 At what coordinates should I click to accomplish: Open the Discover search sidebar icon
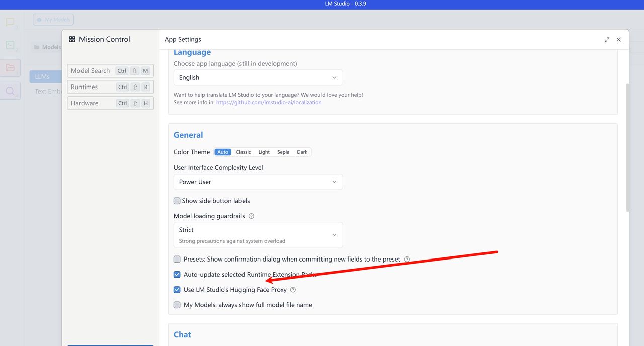[10, 91]
